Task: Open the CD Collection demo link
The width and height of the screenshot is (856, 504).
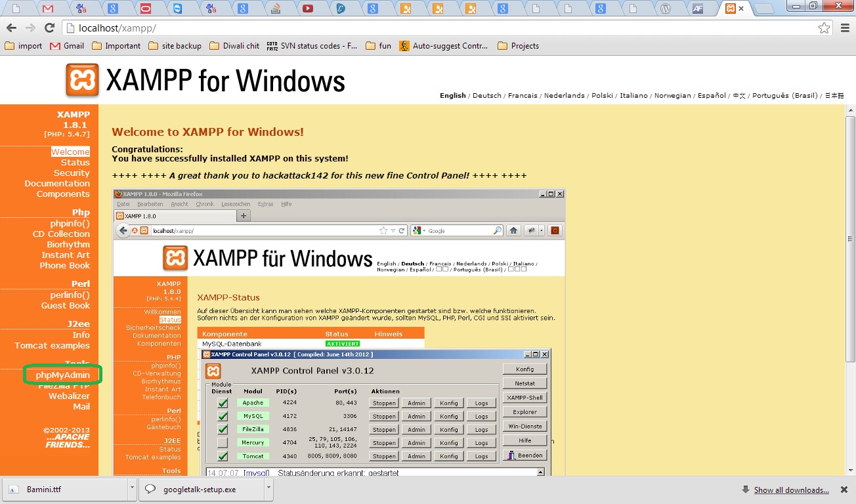Action: (61, 234)
